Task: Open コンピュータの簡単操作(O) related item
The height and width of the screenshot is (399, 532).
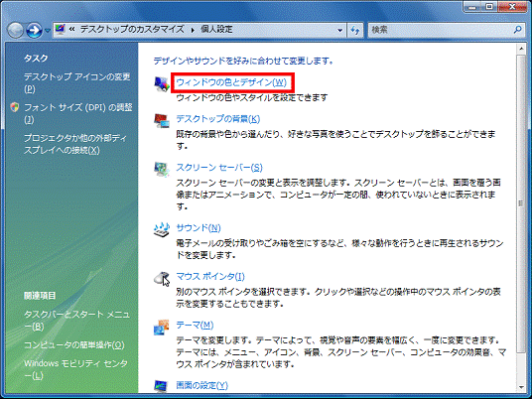Action: [x=74, y=345]
